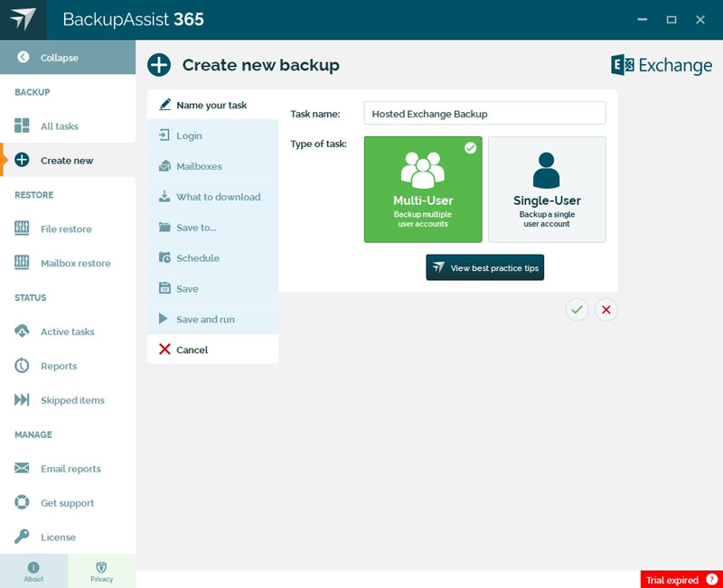Close the BackupAssist 365 window
The image size is (723, 588).
pos(700,19)
